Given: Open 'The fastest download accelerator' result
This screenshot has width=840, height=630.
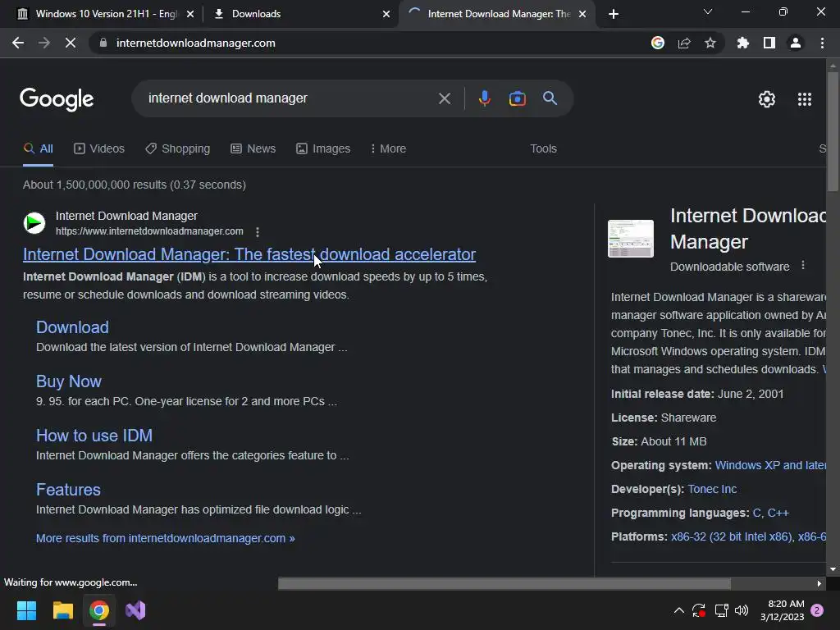Looking at the screenshot, I should (x=249, y=254).
